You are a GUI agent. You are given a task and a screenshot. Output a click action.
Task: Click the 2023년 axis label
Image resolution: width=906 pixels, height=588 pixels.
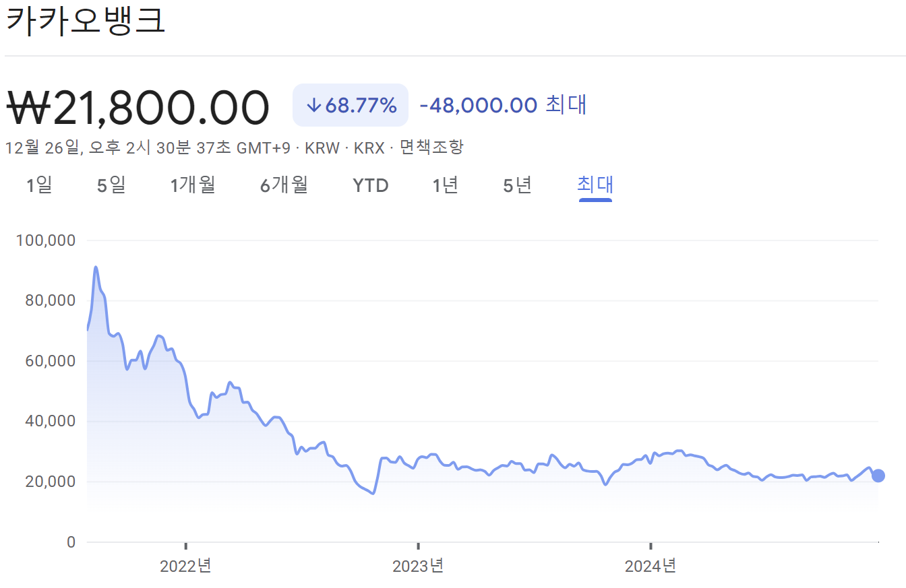pos(418,566)
